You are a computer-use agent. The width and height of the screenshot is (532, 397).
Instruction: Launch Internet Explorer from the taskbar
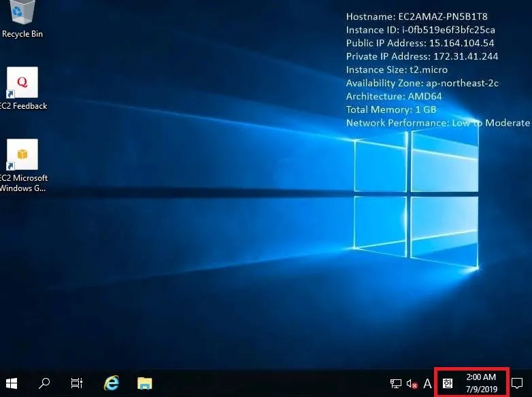pos(112,383)
